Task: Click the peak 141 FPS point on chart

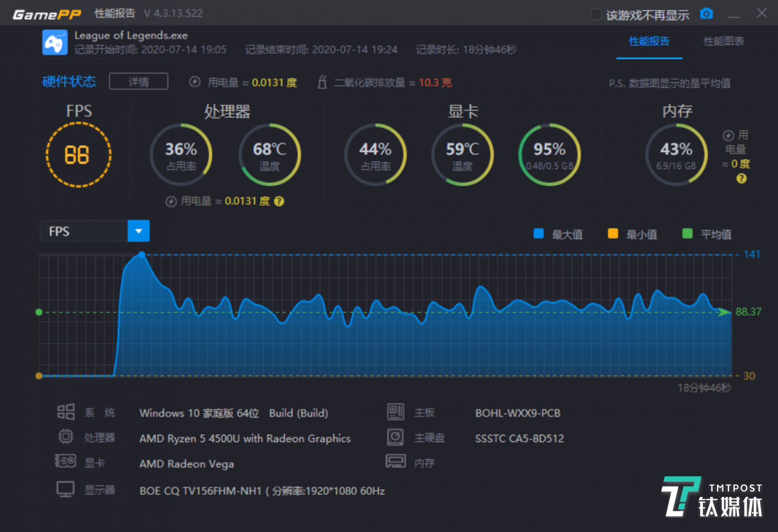Action: click(142, 254)
